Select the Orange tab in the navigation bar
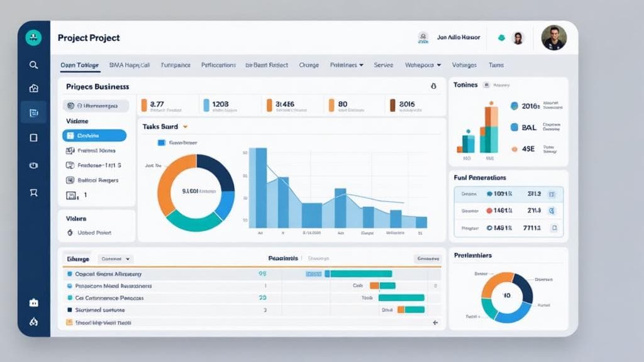Viewport: 644px width, 362px height. (308, 65)
